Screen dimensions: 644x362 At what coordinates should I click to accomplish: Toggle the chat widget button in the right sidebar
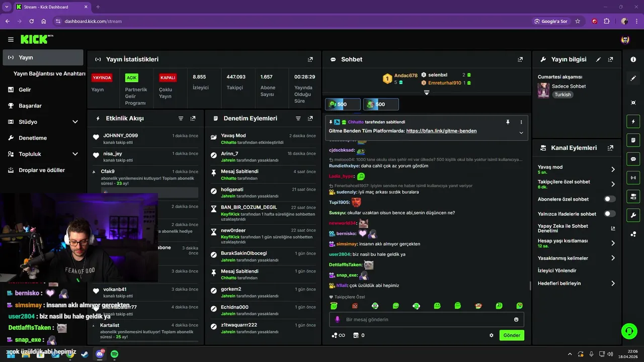tap(633, 159)
